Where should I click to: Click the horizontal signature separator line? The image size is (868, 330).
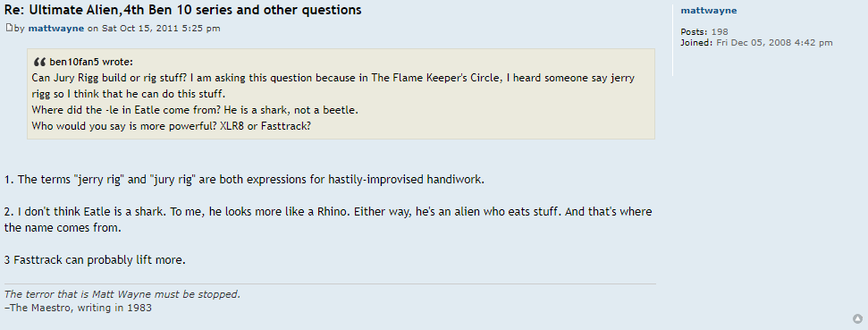tap(330, 284)
